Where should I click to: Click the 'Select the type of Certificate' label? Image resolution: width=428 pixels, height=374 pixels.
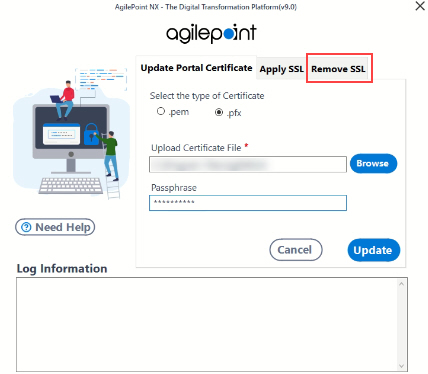[x=207, y=96]
